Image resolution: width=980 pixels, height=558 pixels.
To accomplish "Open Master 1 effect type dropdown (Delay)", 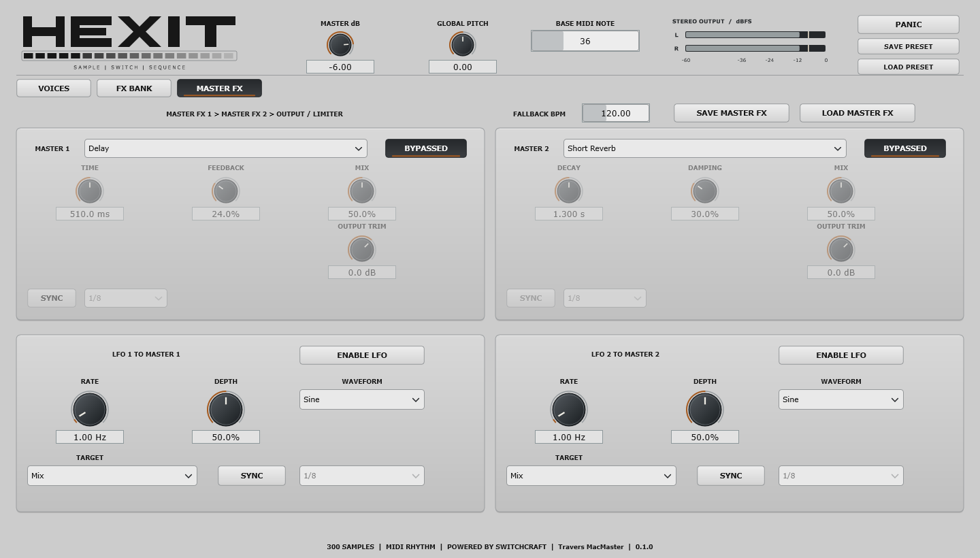I will (x=226, y=148).
